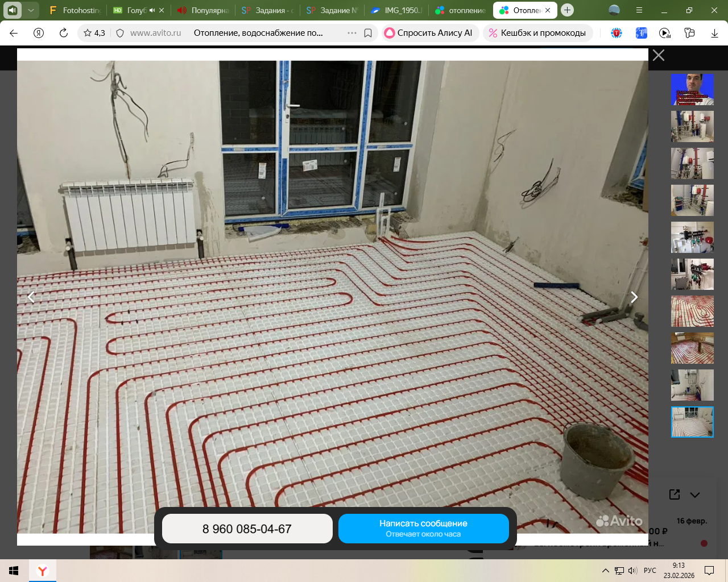
Task: Show the site rating of 4,3
Action: coord(94,33)
